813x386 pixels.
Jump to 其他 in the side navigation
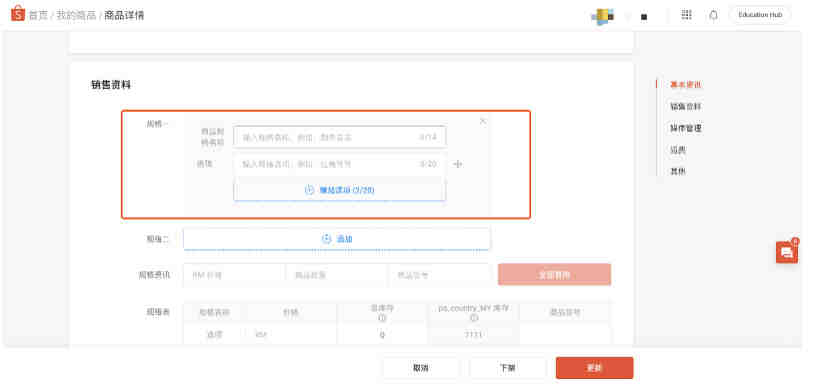pos(678,171)
